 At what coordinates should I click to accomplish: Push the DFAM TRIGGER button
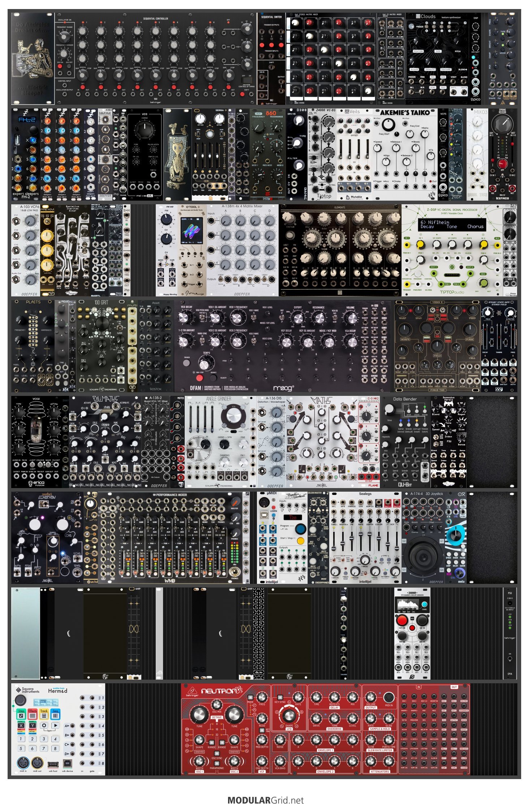pyautogui.click(x=187, y=362)
